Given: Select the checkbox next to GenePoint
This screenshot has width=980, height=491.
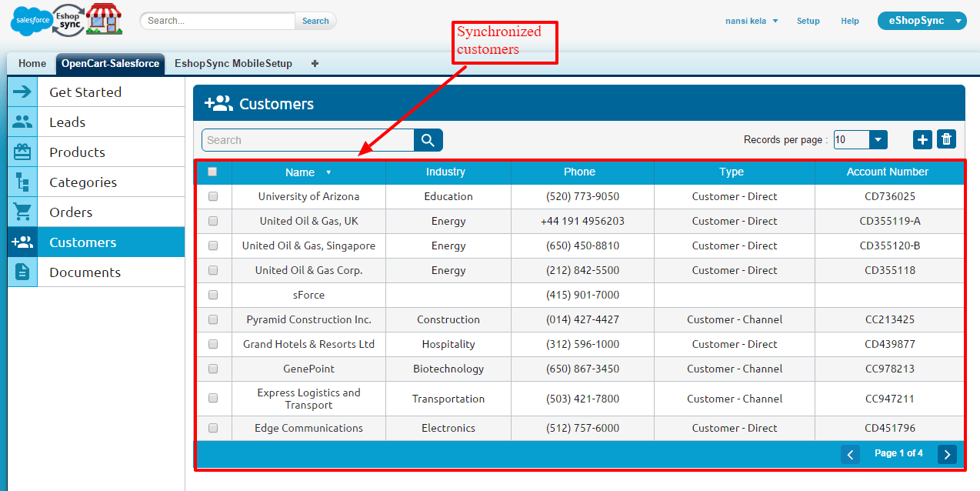Looking at the screenshot, I should pyautogui.click(x=212, y=369).
